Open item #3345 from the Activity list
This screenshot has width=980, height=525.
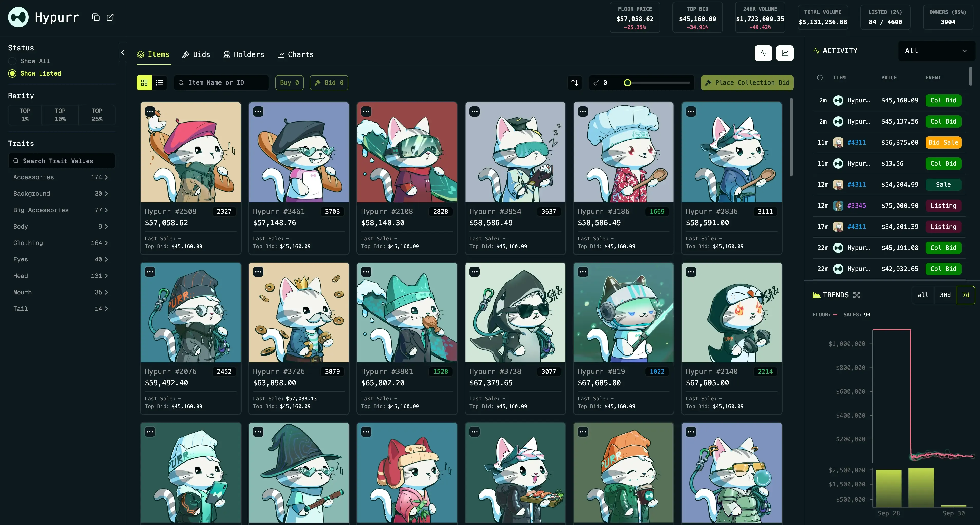coord(857,205)
